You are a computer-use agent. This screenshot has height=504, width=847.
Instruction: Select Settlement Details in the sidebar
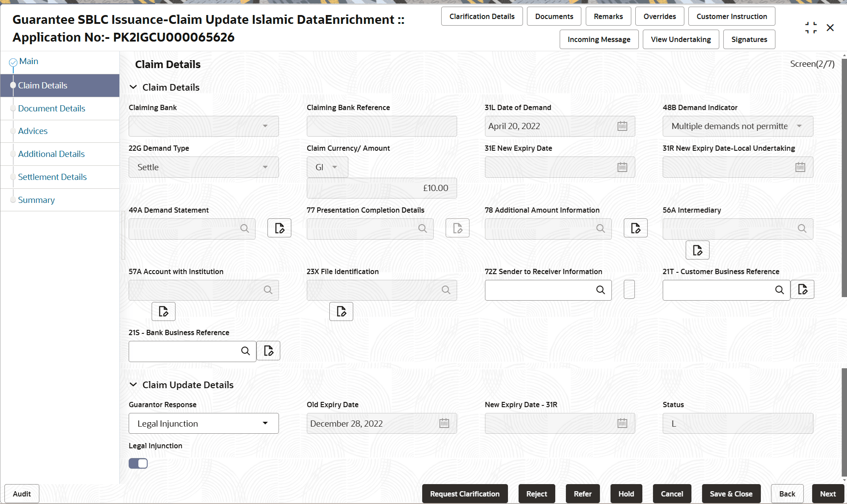tap(52, 176)
